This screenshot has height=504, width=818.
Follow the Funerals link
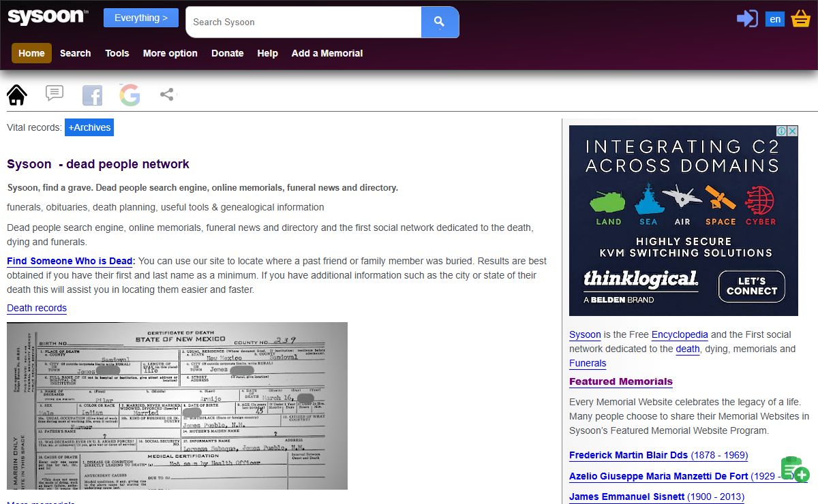click(588, 363)
